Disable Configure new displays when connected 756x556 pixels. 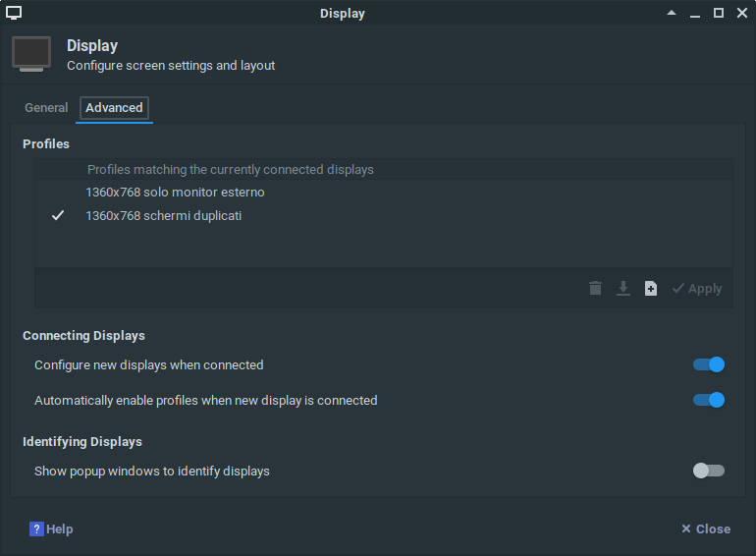708,364
